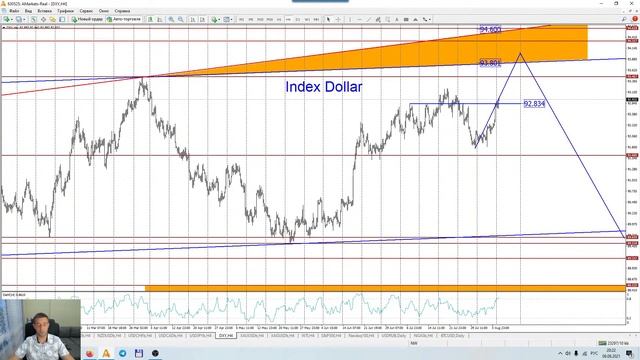
Task: Select the H4 timeframe button
Action: click(288, 19)
